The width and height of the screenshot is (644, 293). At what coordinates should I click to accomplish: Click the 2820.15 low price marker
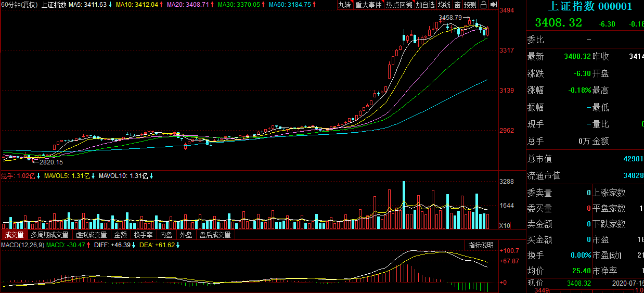tap(51, 162)
